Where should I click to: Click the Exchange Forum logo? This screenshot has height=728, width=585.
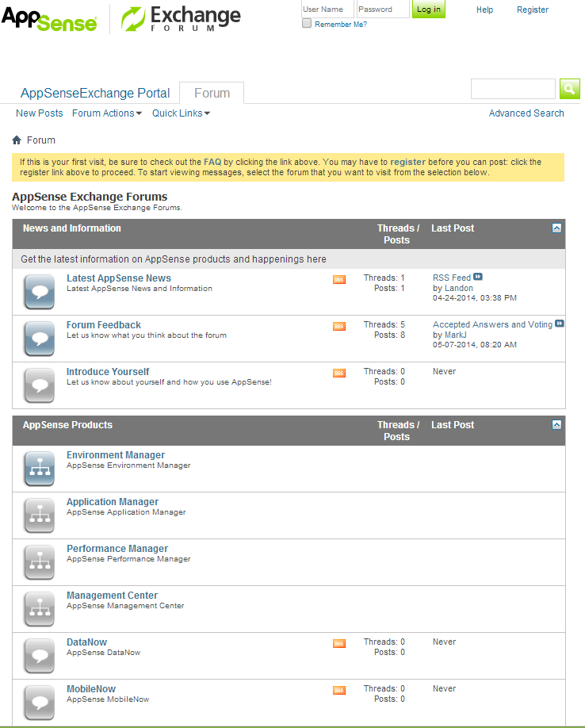(x=181, y=18)
